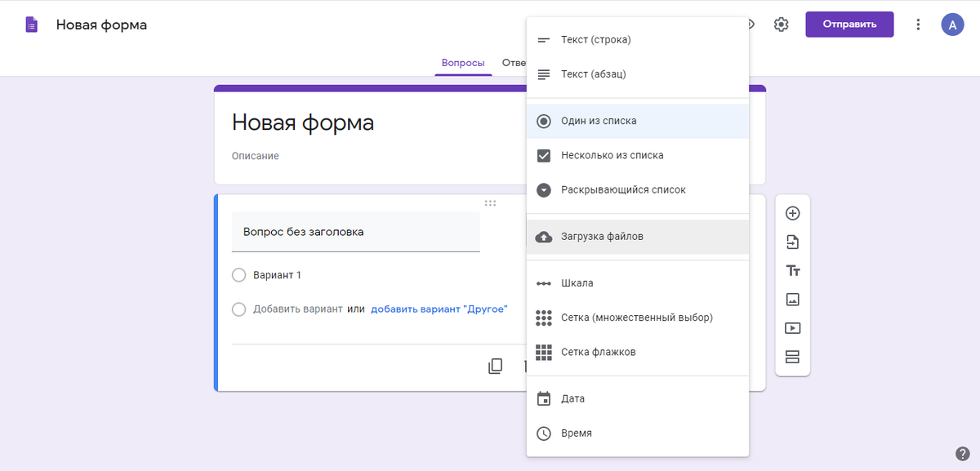Insert an image with the image icon
The image size is (980, 471).
point(792,299)
